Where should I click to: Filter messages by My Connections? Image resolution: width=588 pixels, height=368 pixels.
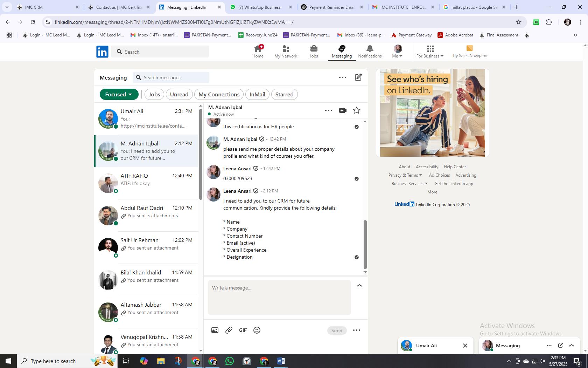pos(219,94)
